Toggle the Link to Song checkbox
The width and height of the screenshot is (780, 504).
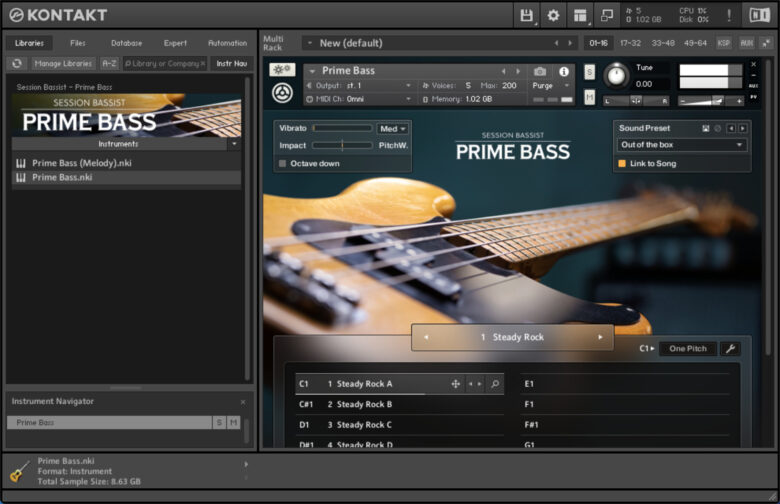622,163
